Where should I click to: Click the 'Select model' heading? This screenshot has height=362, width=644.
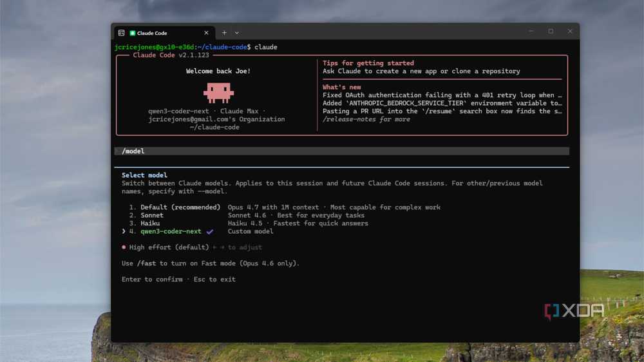click(144, 175)
